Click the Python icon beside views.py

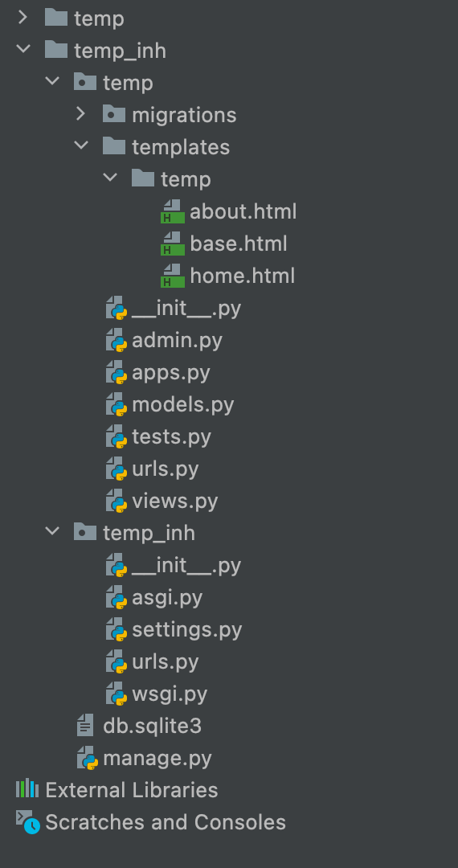point(117,501)
